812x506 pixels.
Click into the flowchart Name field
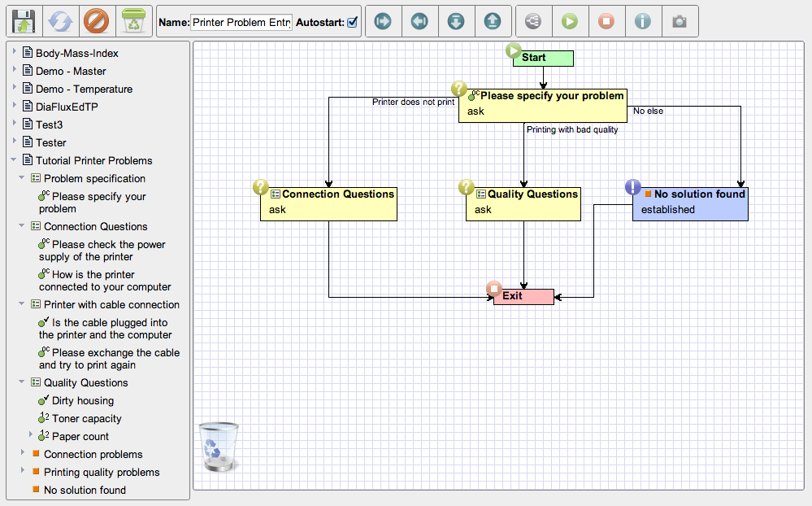[x=241, y=22]
